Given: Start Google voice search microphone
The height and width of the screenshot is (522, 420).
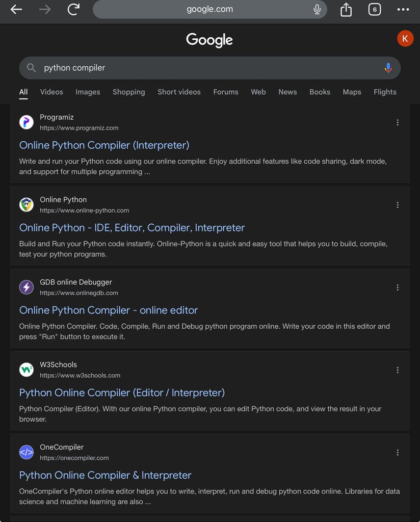Looking at the screenshot, I should pos(388,68).
